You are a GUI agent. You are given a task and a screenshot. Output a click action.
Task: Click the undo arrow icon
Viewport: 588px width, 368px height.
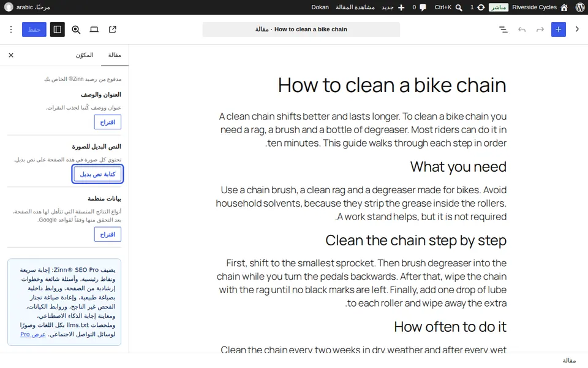[x=522, y=29]
